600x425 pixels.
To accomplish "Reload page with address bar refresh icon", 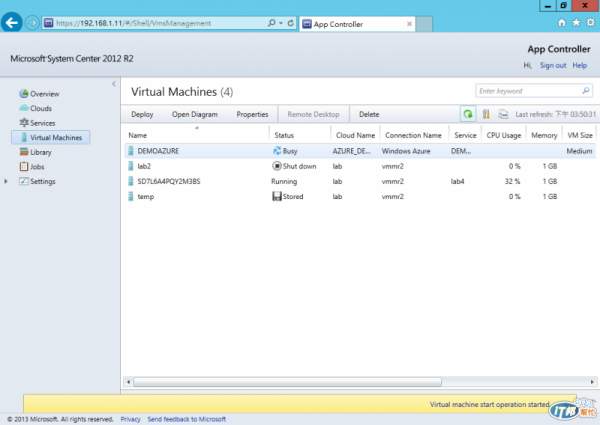I will point(290,23).
